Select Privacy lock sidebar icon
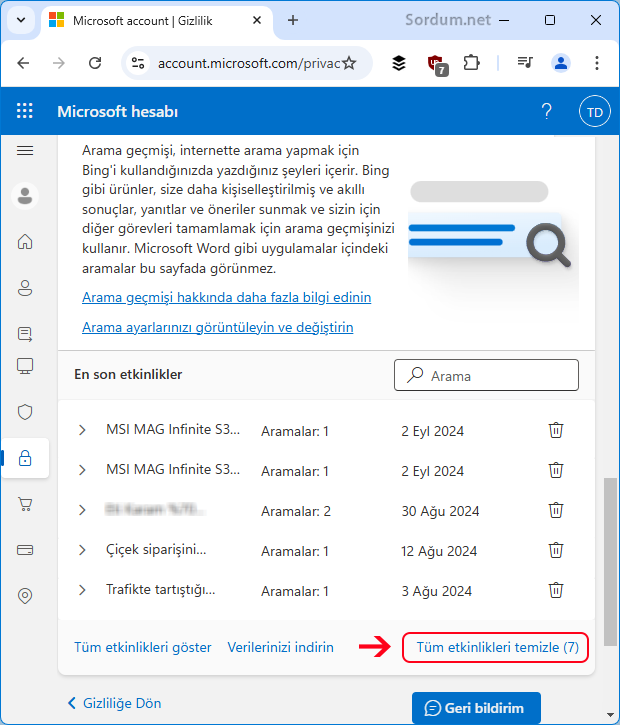This screenshot has width=620, height=725. (25, 458)
